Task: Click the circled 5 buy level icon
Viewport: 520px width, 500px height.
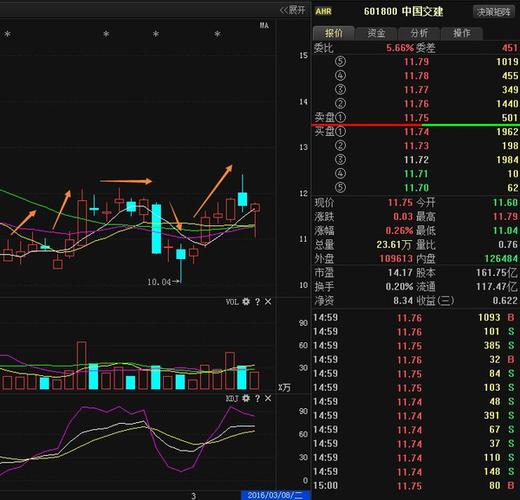Action: (x=340, y=188)
